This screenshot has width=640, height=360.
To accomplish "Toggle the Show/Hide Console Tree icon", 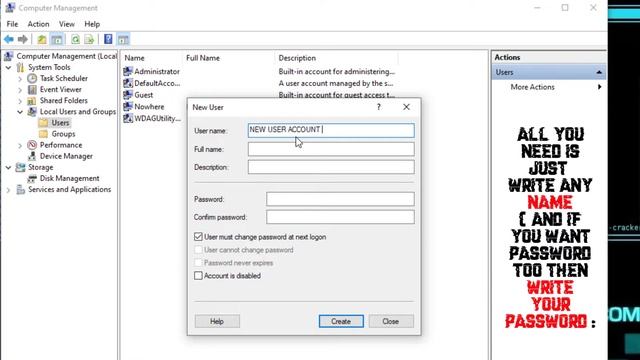I will pos(57,39).
